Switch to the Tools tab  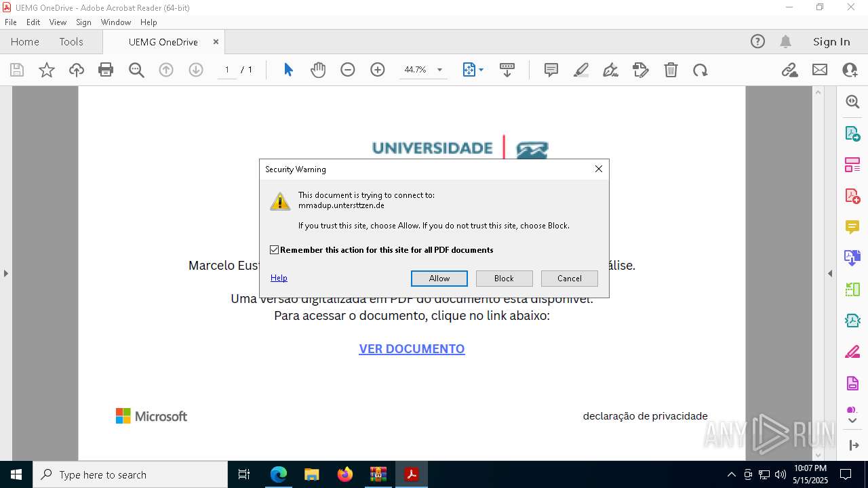coord(71,41)
